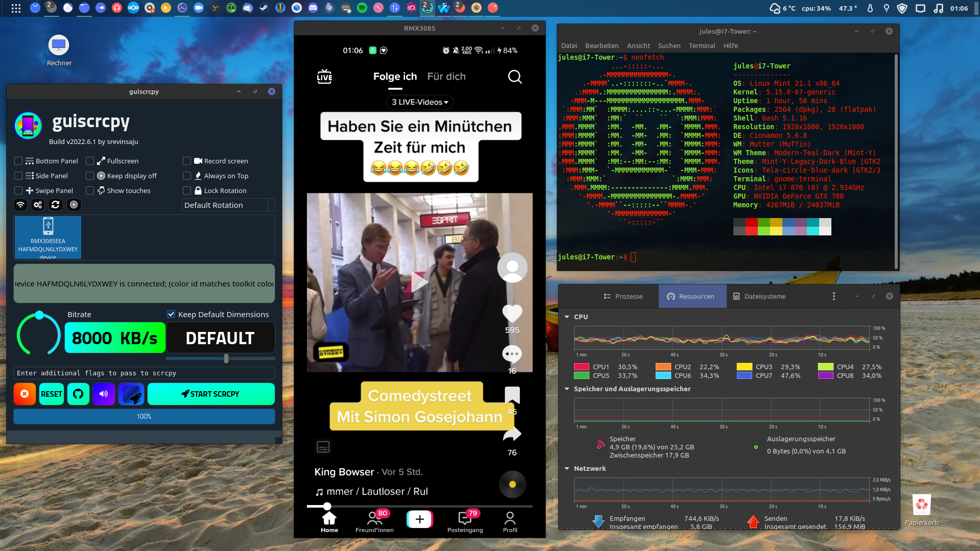Open the three-dot menu in system monitor
Viewport: 980px width, 551px height.
834,296
